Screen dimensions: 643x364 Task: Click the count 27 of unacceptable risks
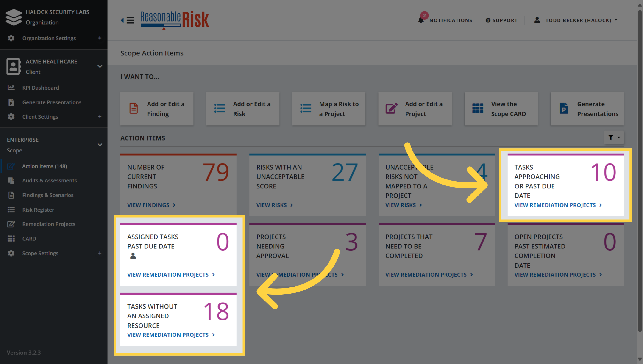coord(345,172)
